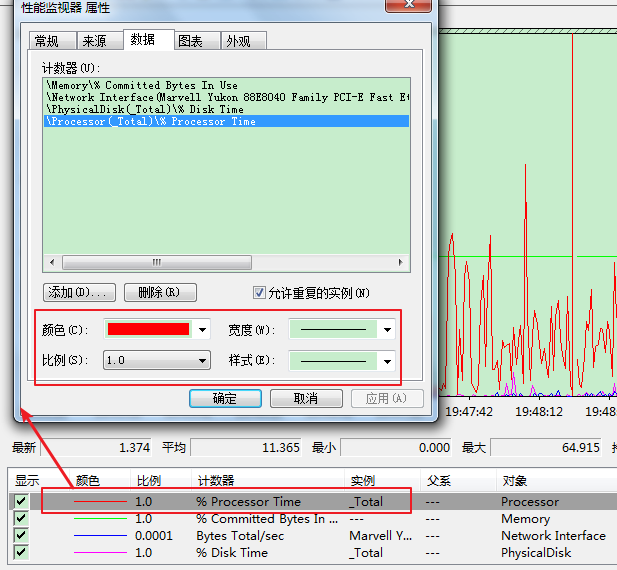Select the % Disk Time row
The image size is (617, 570).
313,553
